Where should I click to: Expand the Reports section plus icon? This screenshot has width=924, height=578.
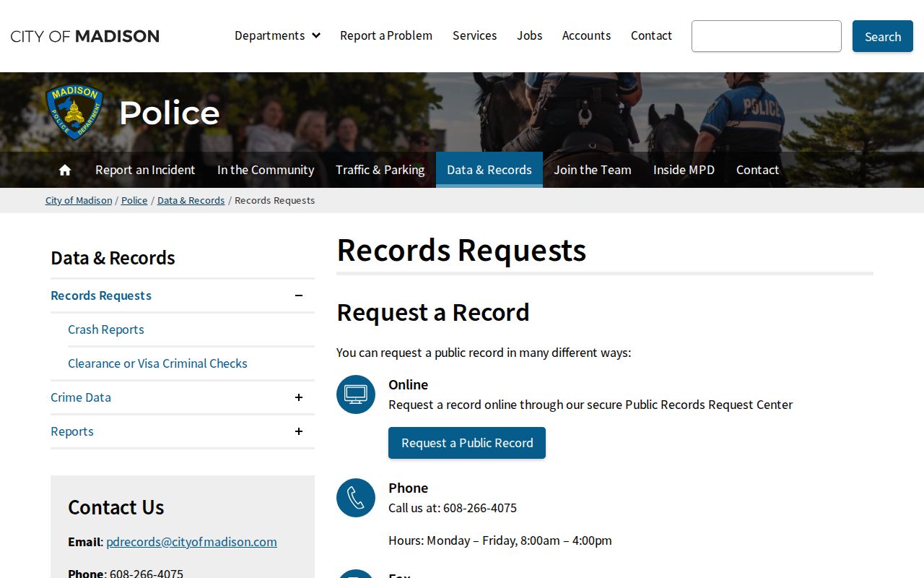pos(299,431)
